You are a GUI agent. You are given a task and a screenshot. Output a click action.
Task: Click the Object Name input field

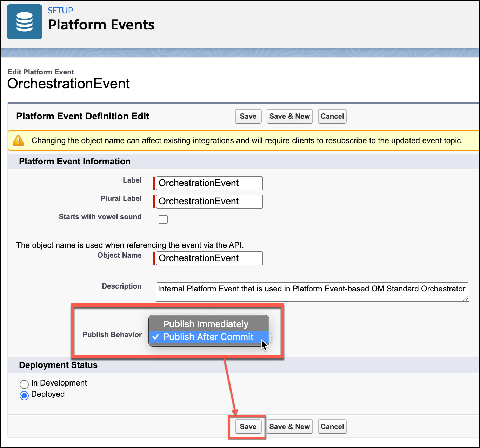pos(209,258)
